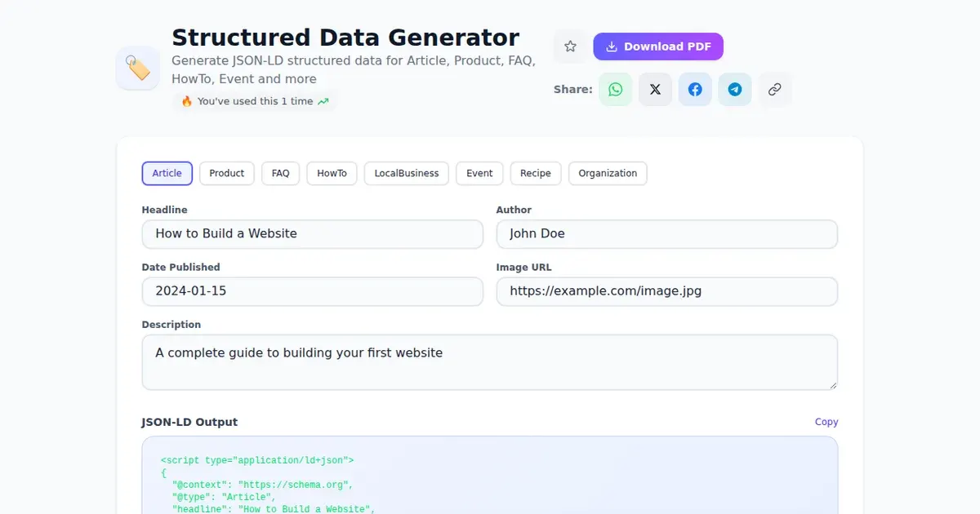The width and height of the screenshot is (980, 514).
Task: Share via the WhatsApp icon
Action: pyautogui.click(x=616, y=89)
